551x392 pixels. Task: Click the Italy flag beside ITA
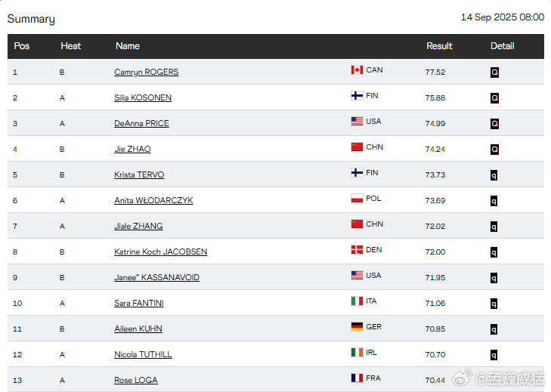pyautogui.click(x=357, y=301)
